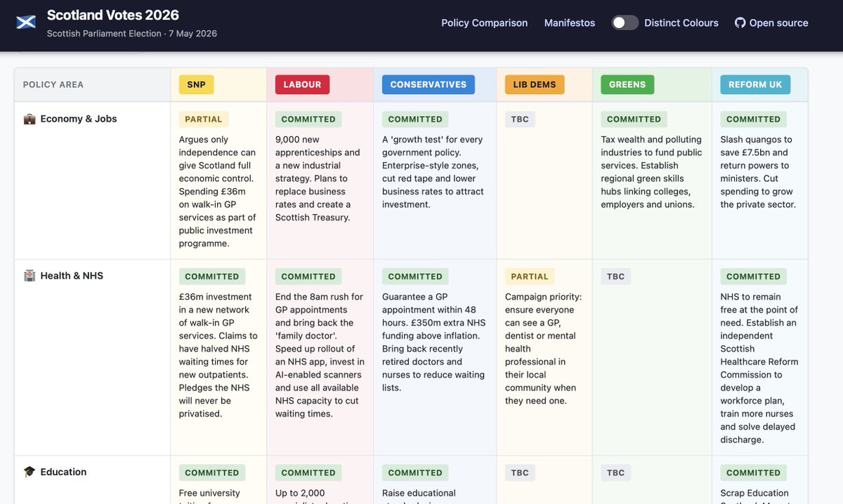Viewport: 843px width, 504px height.
Task: Click Conservatives' Committed badge for Economy & Jobs
Action: coord(415,119)
